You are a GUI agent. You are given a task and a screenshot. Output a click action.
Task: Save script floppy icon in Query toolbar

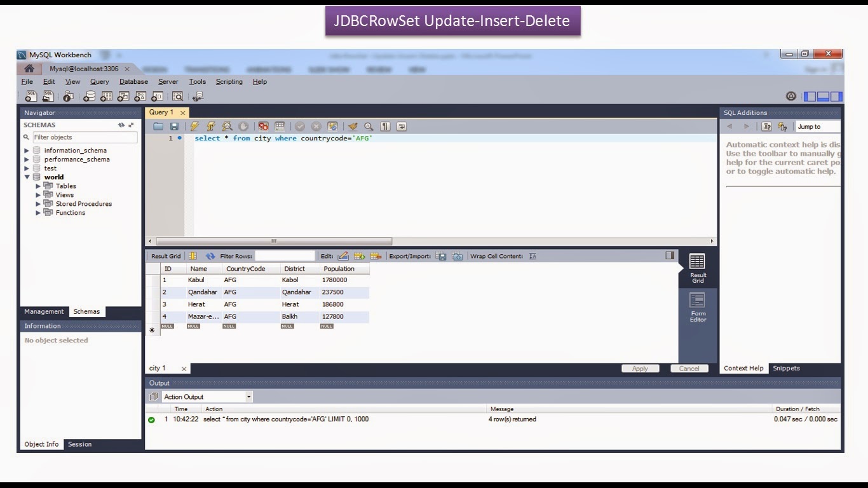[174, 126]
